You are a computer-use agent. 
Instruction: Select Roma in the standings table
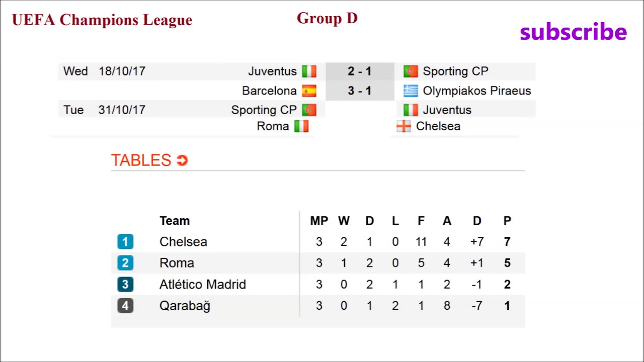point(177,263)
